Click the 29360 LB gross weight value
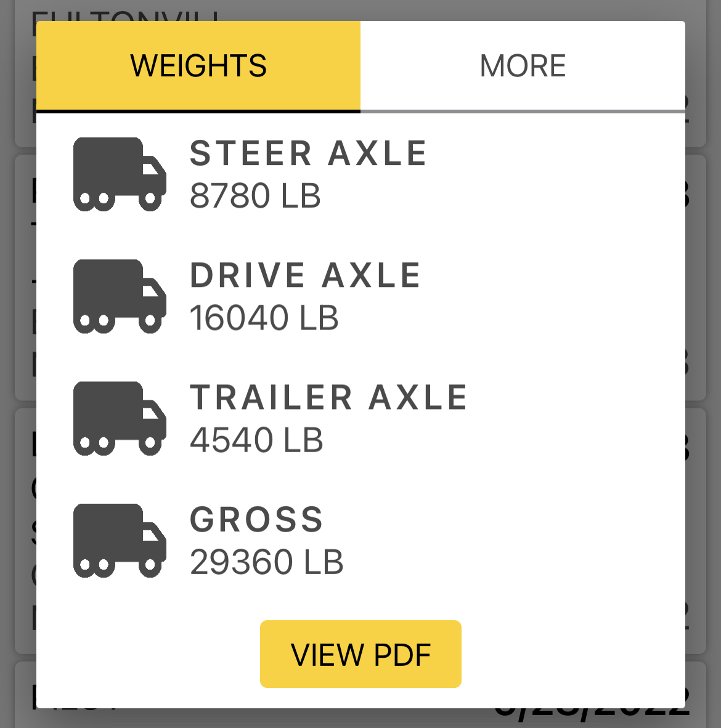The image size is (721, 728). point(266,562)
